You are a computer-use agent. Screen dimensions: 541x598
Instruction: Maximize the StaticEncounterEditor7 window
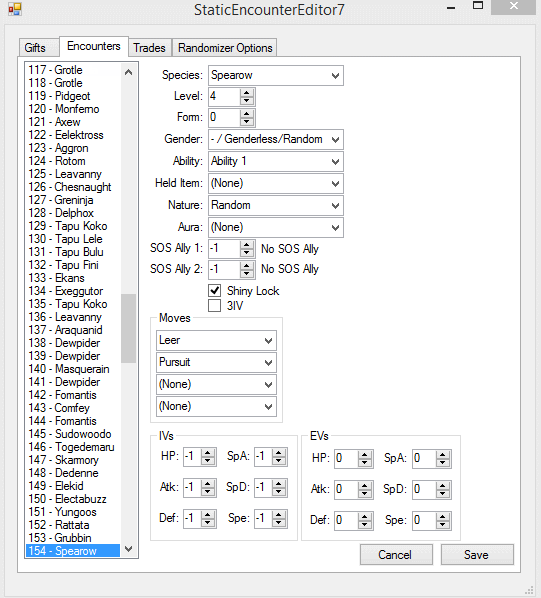point(478,5)
